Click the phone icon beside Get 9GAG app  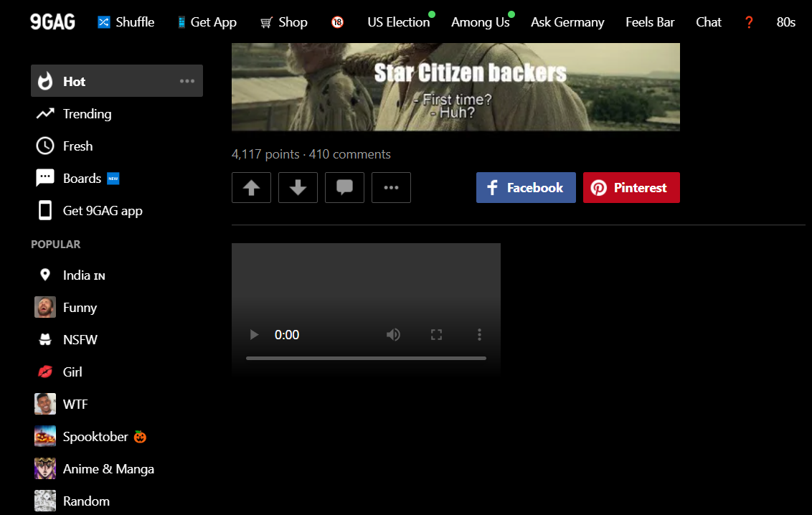(x=45, y=210)
